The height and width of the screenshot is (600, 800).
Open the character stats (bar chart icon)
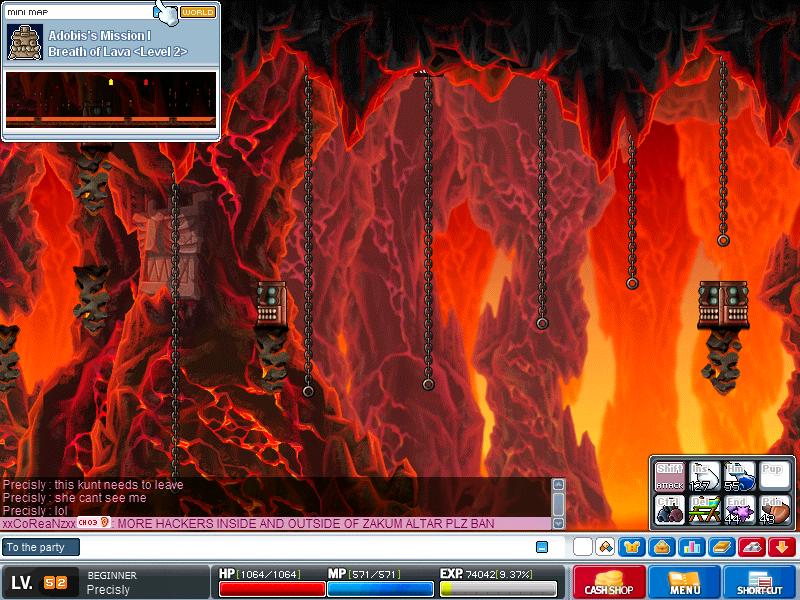point(692,547)
